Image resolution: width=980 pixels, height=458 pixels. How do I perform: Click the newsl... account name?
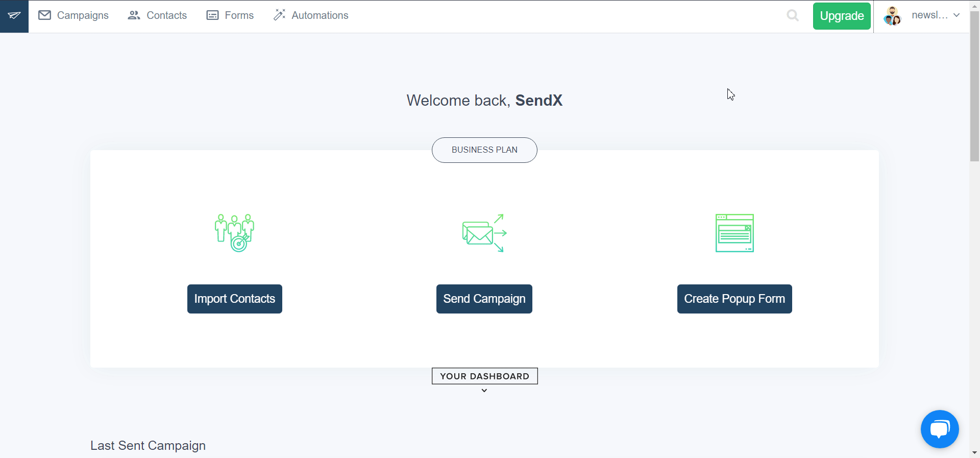pos(929,15)
